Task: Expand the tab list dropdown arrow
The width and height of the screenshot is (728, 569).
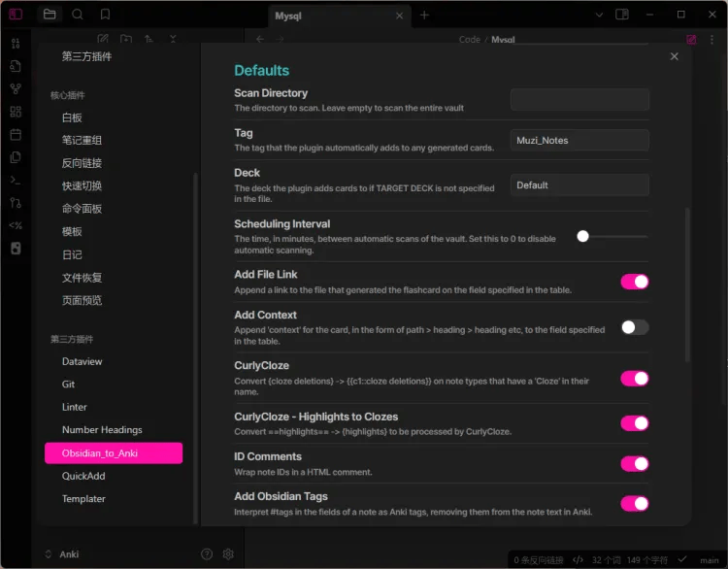Action: point(600,15)
